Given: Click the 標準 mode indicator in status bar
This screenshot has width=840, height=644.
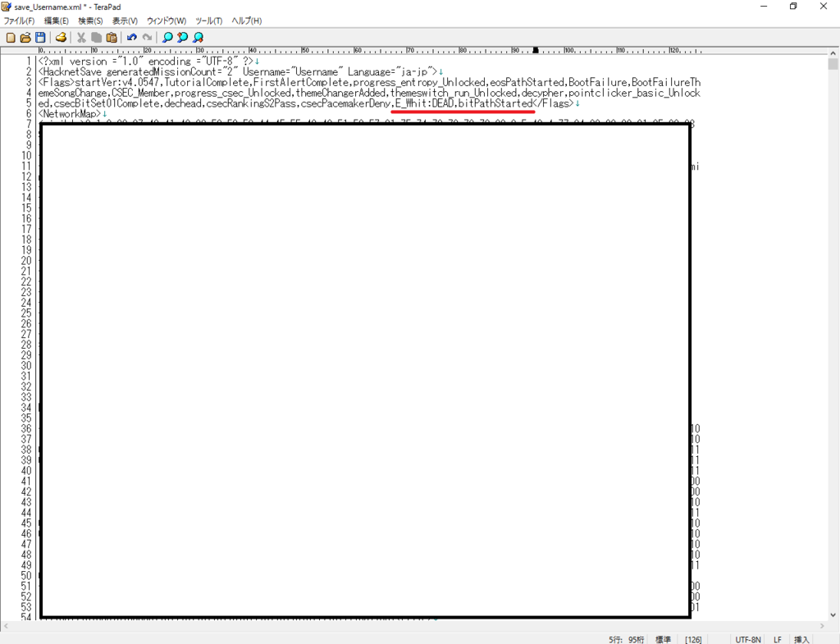Looking at the screenshot, I should (663, 640).
